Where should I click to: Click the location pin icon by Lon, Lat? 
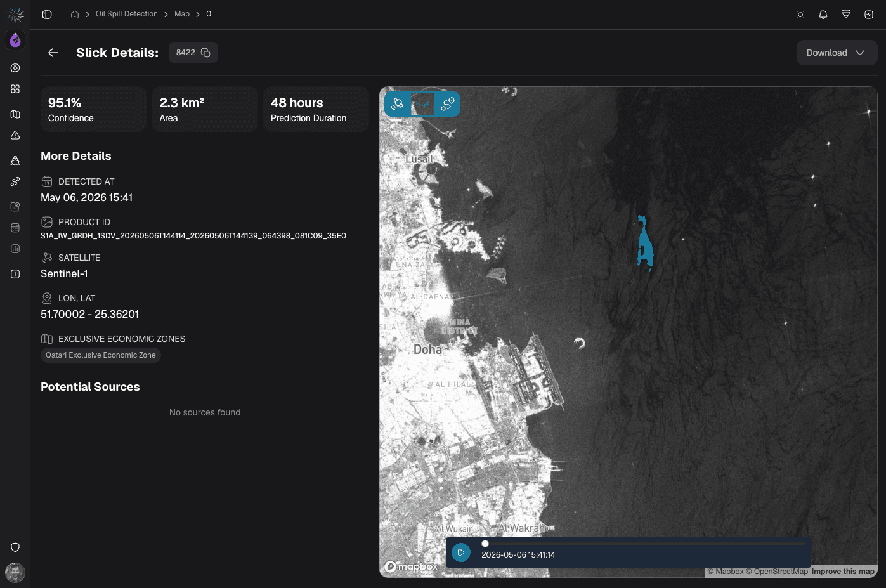(x=47, y=298)
